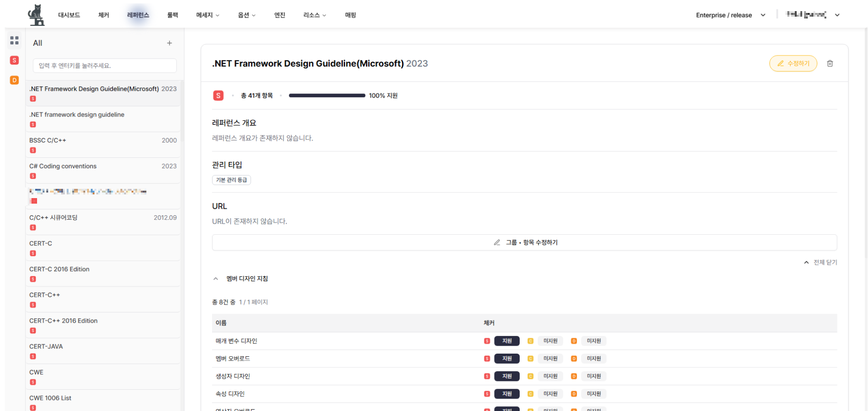Open 체커 menu

(104, 15)
